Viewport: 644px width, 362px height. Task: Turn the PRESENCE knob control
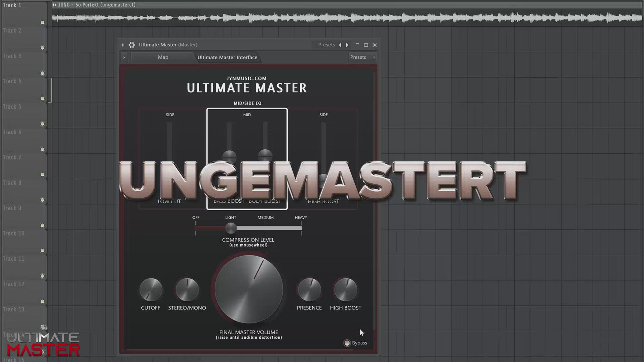coord(309,290)
